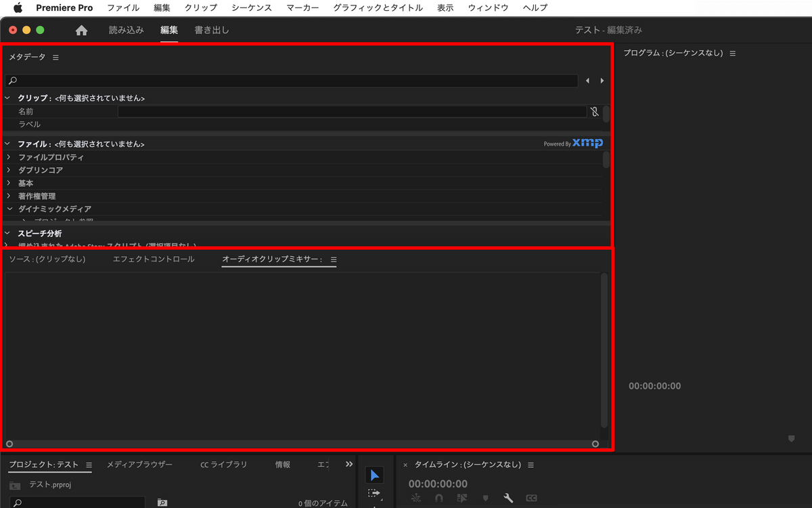
Task: Expand the 基本 metadata group
Action: click(x=9, y=183)
